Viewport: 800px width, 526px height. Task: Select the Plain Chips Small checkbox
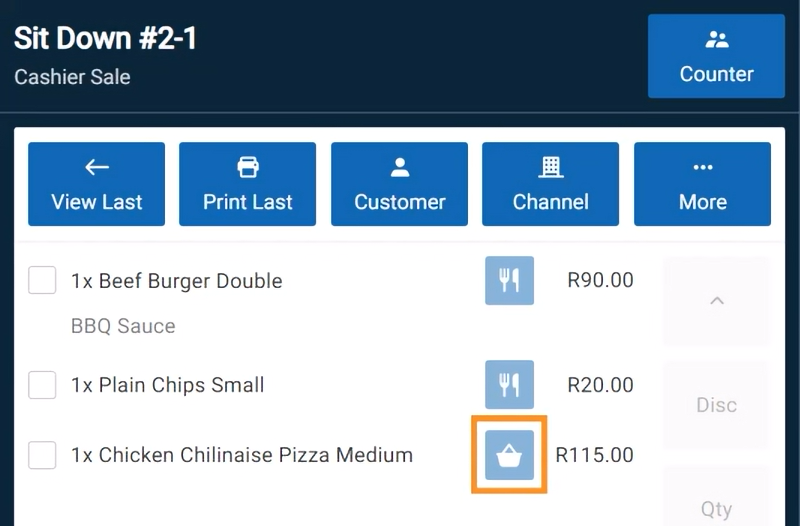pos(42,384)
